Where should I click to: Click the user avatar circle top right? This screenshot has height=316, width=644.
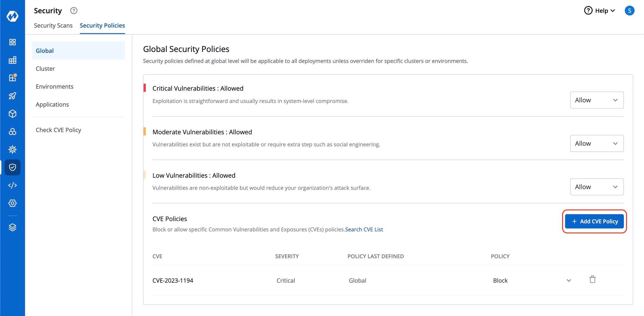(x=630, y=11)
